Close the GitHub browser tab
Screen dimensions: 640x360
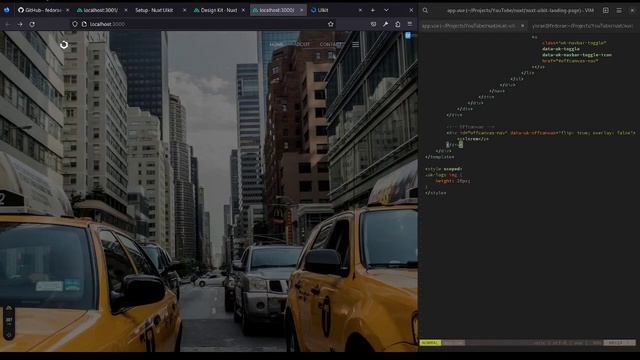67,10
